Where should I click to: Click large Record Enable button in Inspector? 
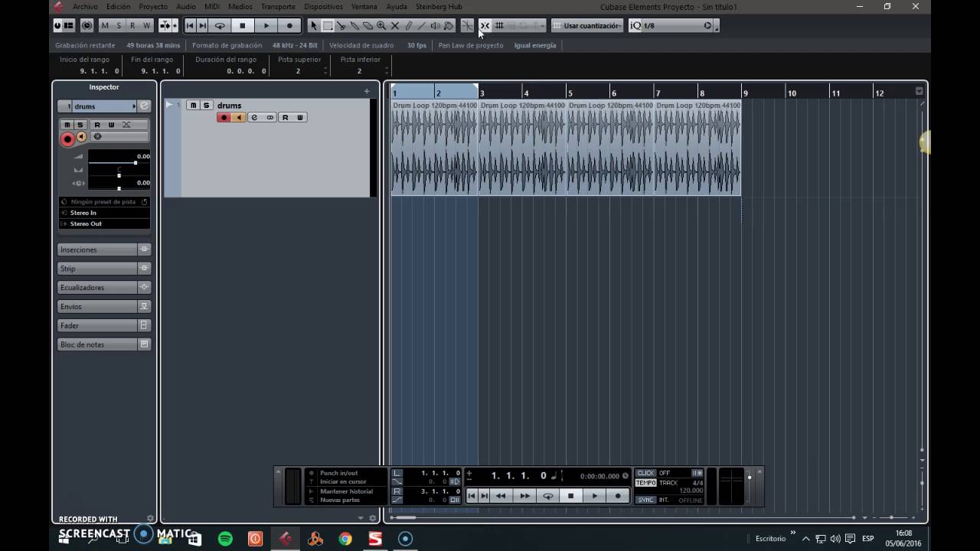67,139
